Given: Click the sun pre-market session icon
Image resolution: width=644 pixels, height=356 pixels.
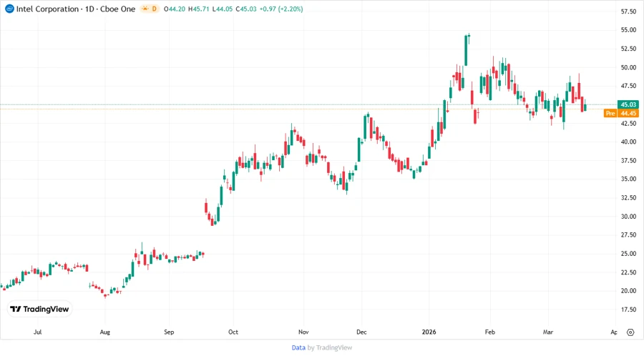Looking at the screenshot, I should 145,9.
